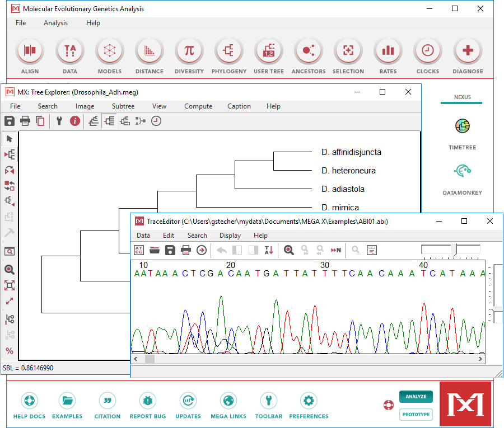
Task: Click the USER TREE icon
Action: (269, 51)
